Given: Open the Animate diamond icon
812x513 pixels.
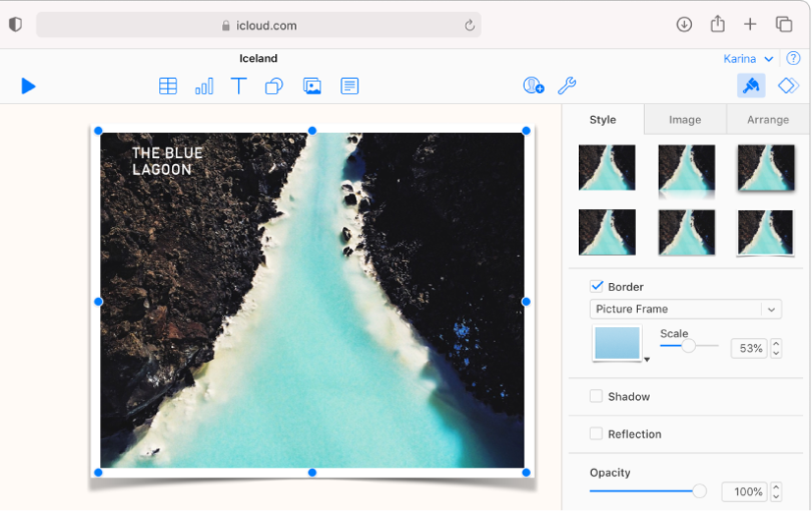Looking at the screenshot, I should point(788,86).
